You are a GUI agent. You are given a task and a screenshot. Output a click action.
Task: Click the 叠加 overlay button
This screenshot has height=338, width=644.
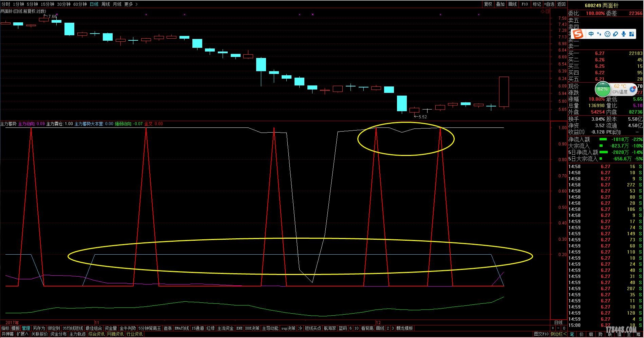pos(500,4)
